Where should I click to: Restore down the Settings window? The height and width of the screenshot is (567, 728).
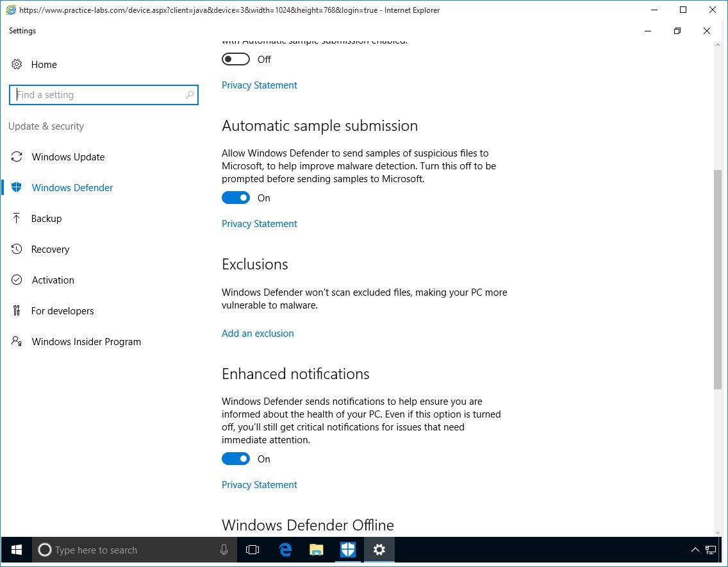coord(677,31)
